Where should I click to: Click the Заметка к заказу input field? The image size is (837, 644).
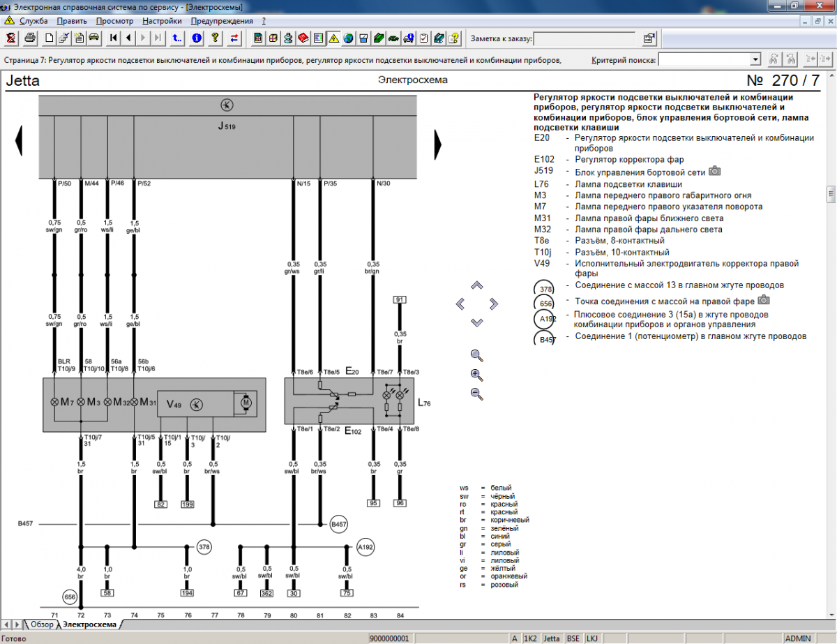point(585,38)
